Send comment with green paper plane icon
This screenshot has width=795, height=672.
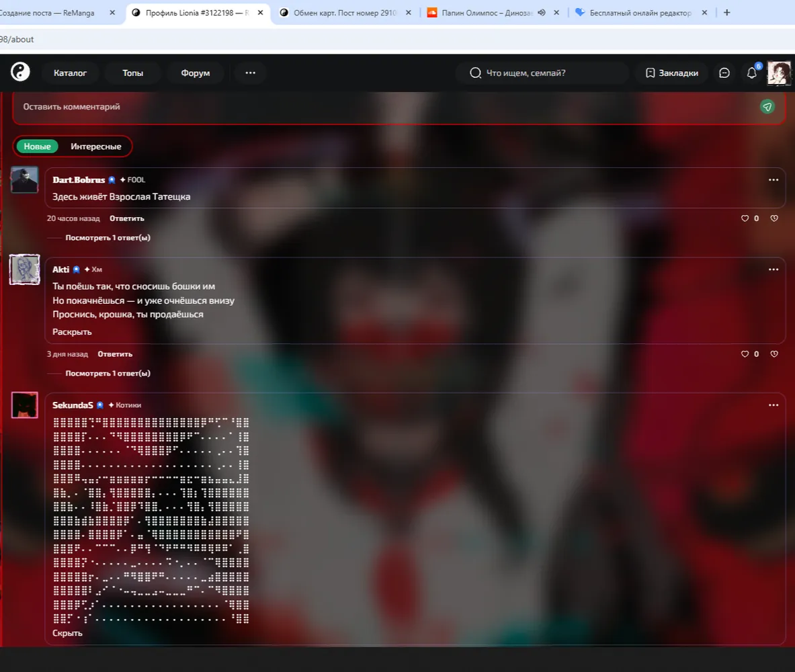767,106
